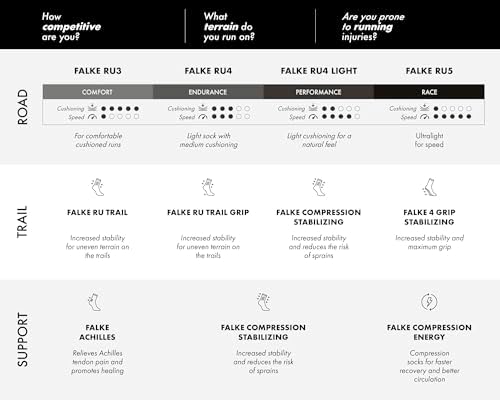
Task: Select the PERFORMANCE bar segment
Action: click(x=319, y=92)
